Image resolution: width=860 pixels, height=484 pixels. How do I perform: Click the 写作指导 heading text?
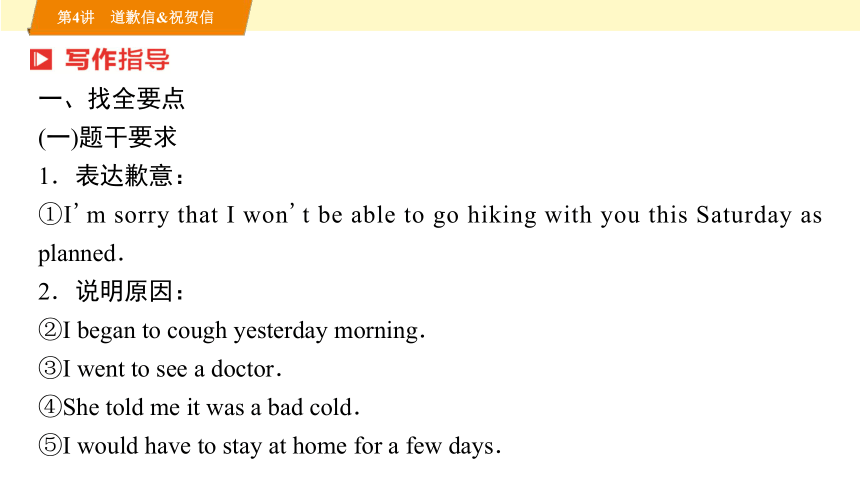(117, 60)
